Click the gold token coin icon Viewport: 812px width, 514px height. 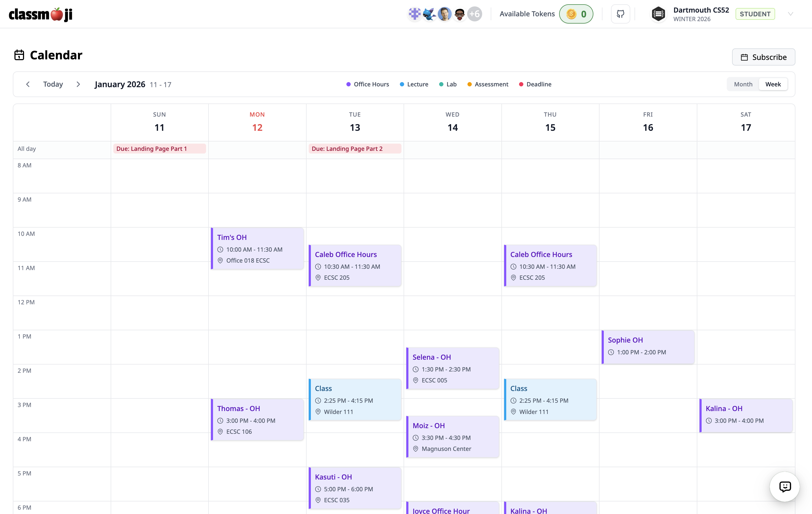571,14
